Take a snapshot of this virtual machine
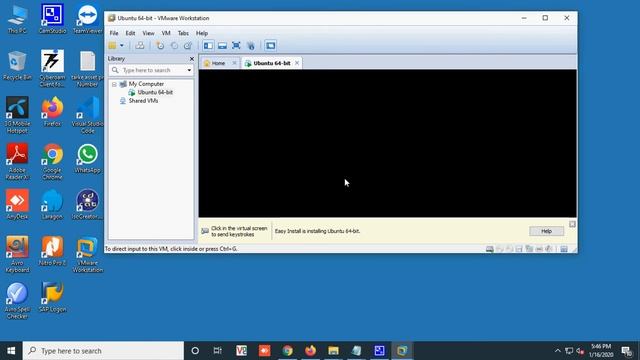 160,46
